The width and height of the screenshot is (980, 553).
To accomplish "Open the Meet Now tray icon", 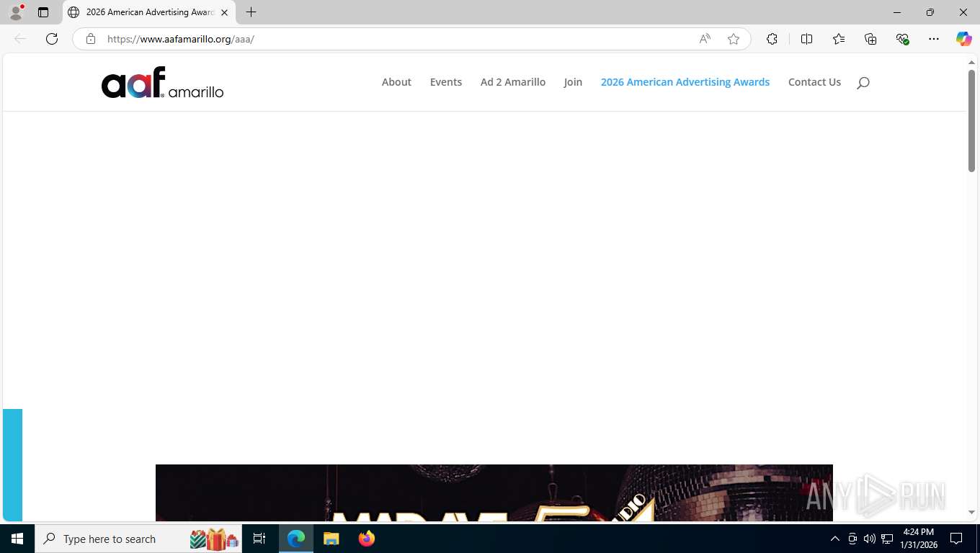I will (852, 539).
